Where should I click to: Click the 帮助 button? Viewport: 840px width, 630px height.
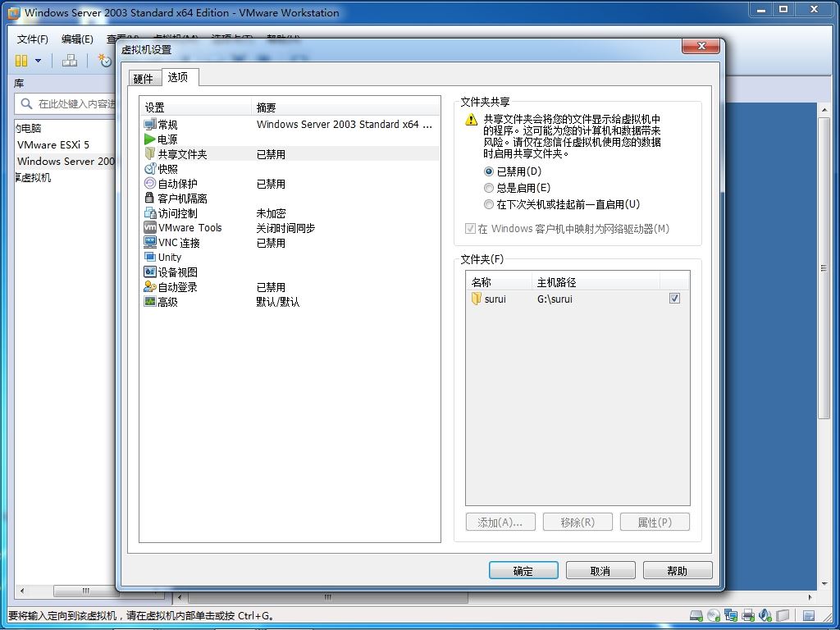pyautogui.click(x=678, y=571)
